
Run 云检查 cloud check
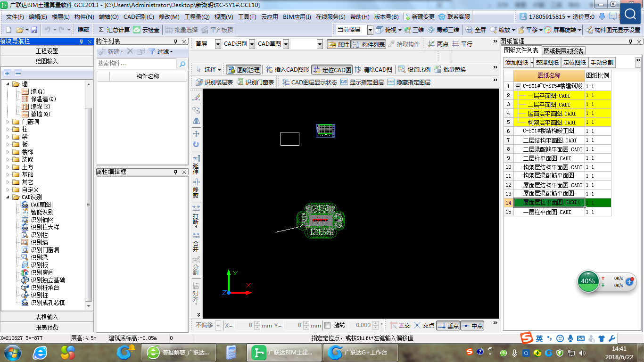146,29
